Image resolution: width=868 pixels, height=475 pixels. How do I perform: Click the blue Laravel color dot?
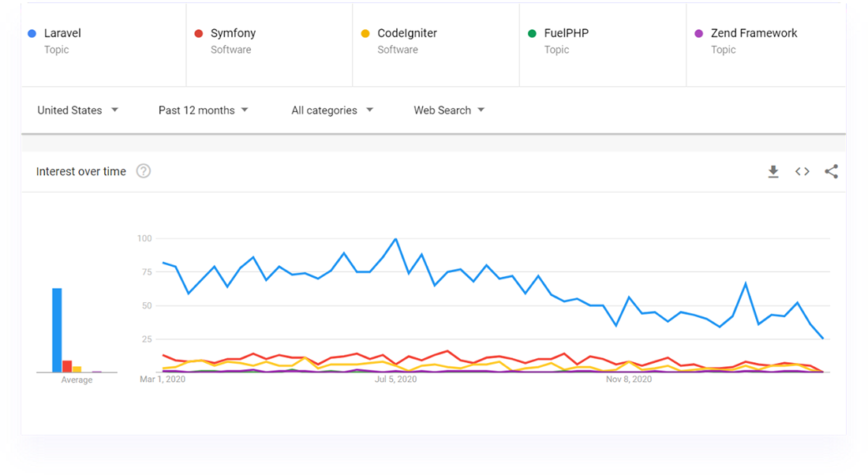click(x=31, y=33)
